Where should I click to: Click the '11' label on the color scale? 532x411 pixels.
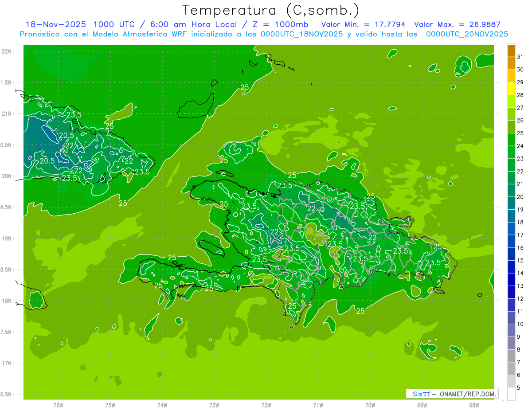(520, 311)
